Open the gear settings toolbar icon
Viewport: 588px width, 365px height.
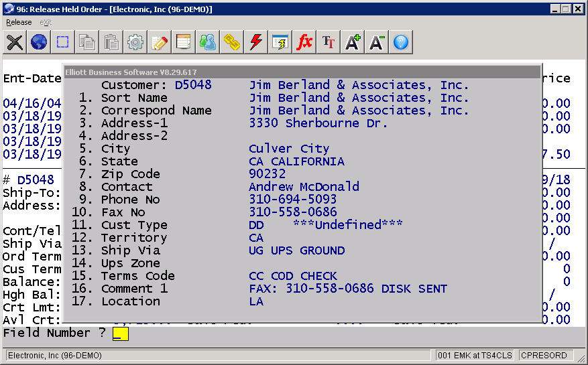pyautogui.click(x=135, y=42)
